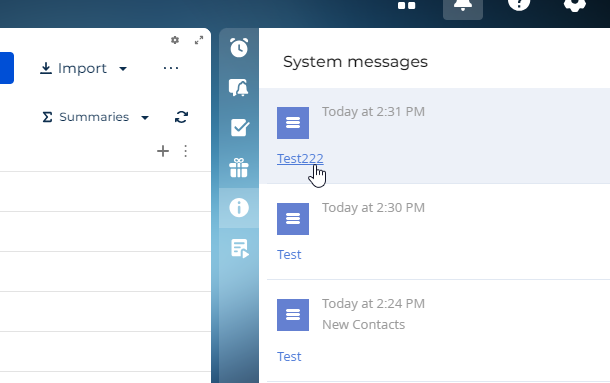610x383 pixels.
Task: Open the anniversaries gift tab
Action: click(x=239, y=168)
